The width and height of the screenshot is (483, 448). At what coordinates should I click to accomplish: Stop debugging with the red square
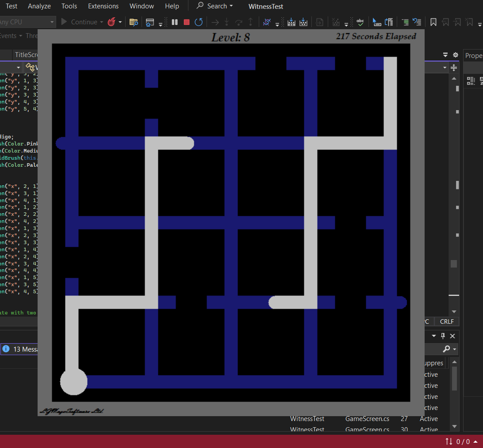tap(186, 22)
